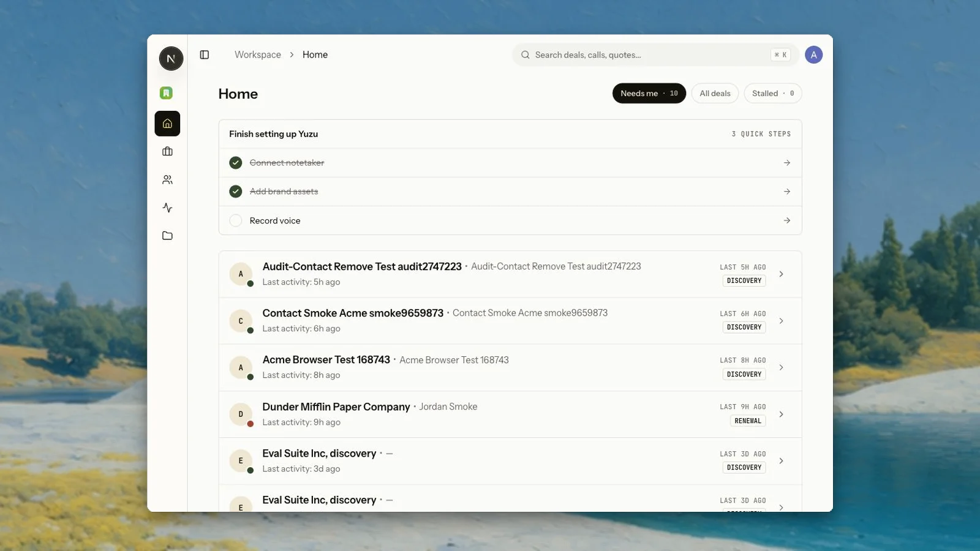The image size is (980, 551).
Task: Click the Home breadcrumb
Action: pos(315,54)
